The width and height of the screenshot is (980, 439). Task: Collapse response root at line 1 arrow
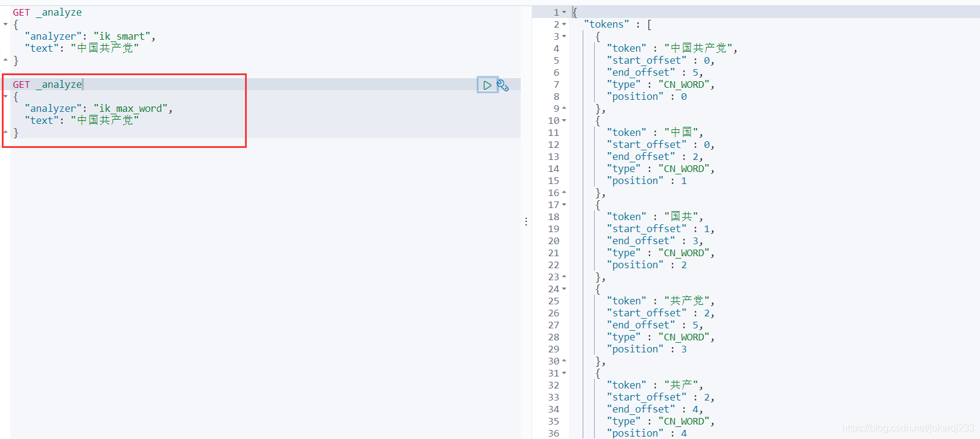pos(564,13)
